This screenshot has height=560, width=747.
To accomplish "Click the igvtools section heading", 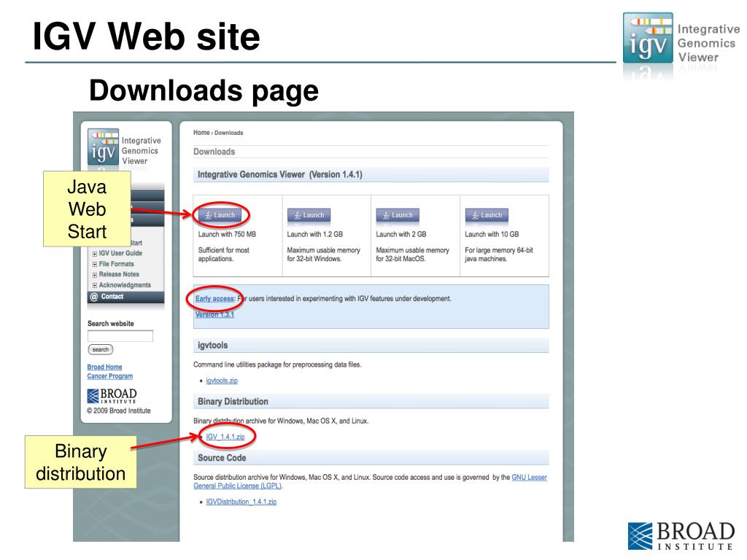I will (212, 345).
